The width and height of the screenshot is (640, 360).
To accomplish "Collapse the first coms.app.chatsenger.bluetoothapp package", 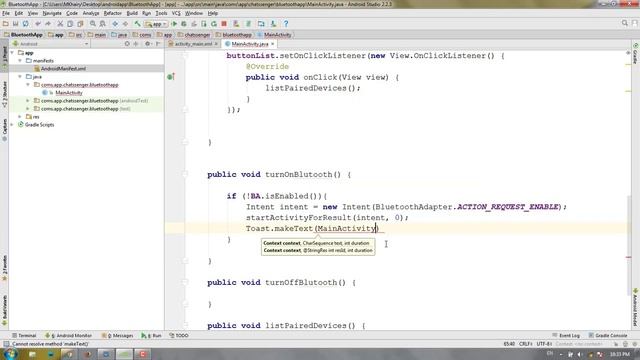I will click(28, 84).
